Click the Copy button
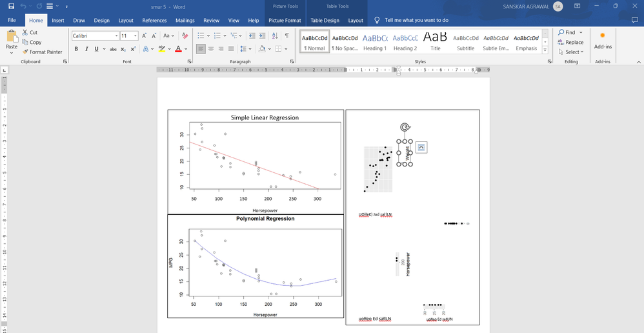The height and width of the screenshot is (333, 644). 32,43
